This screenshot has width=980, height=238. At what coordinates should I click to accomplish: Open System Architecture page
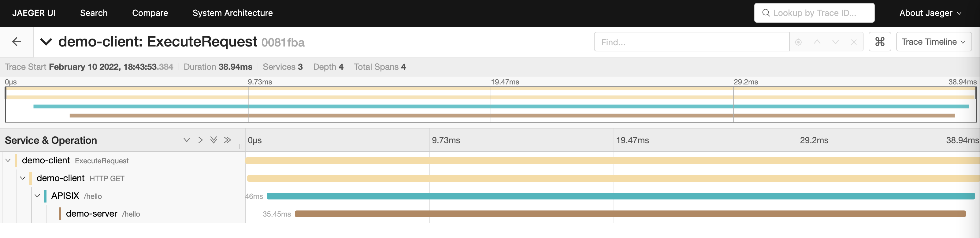[232, 13]
